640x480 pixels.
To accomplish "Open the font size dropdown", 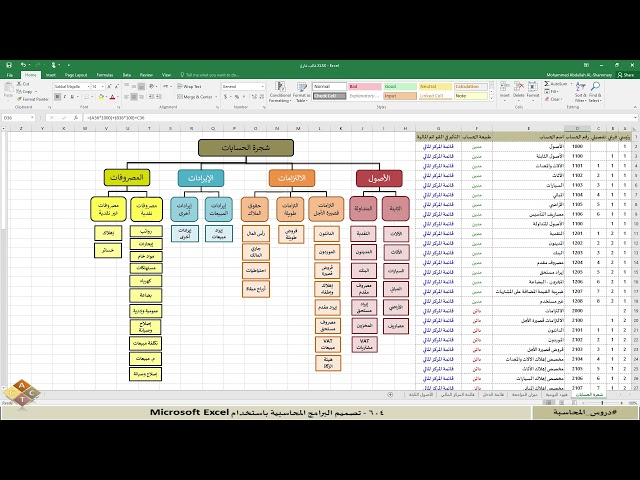I will point(102,87).
